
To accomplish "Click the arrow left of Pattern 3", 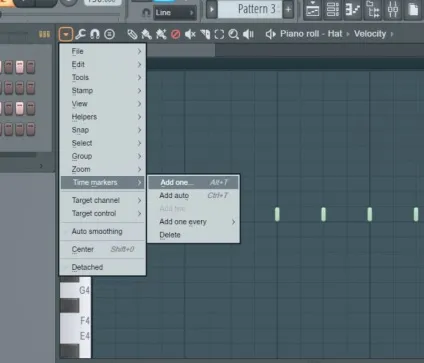I will 211,9.
